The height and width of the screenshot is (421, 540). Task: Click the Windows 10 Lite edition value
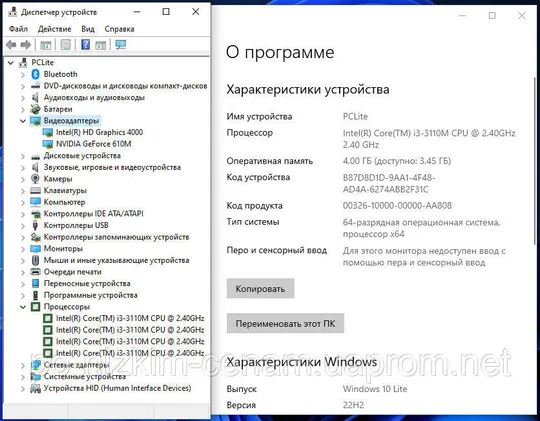(375, 389)
